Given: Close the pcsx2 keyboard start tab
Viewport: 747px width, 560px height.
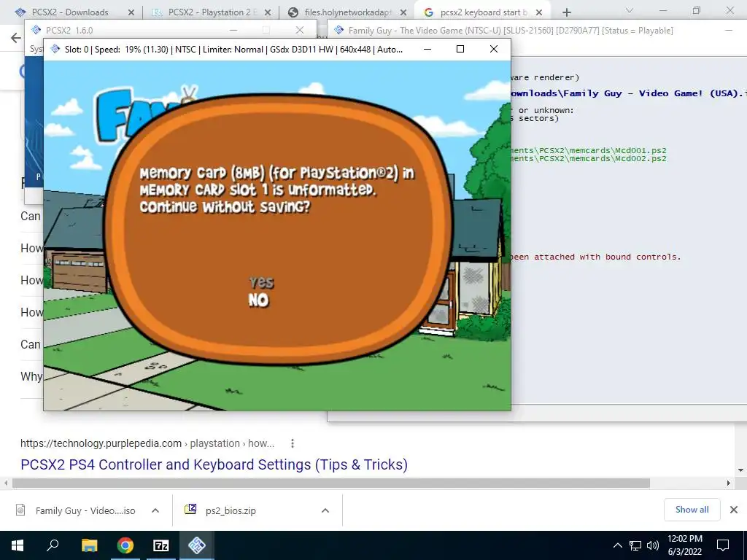Looking at the screenshot, I should (x=539, y=12).
